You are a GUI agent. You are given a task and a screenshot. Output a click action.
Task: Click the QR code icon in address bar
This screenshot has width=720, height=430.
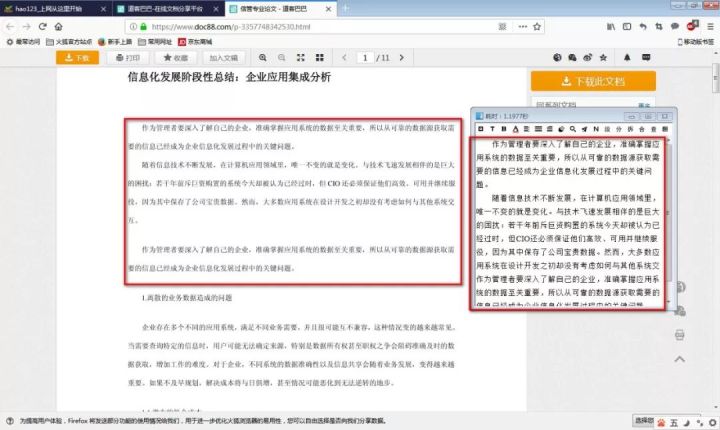click(502, 27)
